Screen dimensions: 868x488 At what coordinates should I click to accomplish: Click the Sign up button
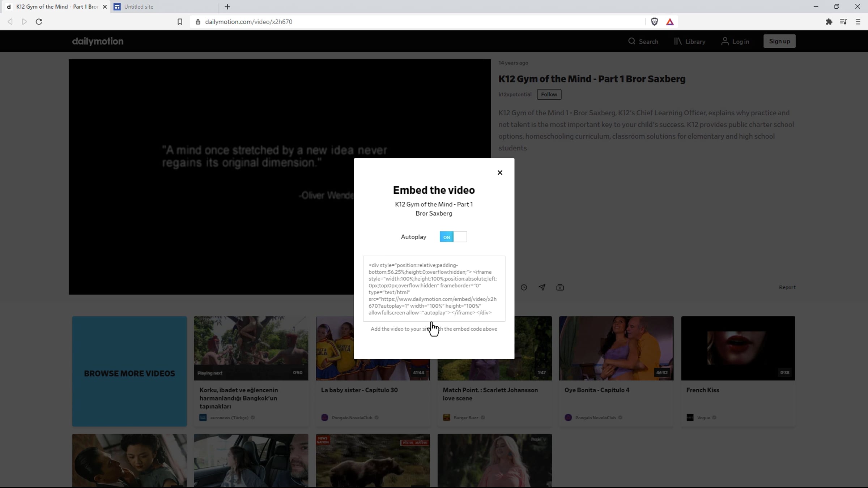779,41
